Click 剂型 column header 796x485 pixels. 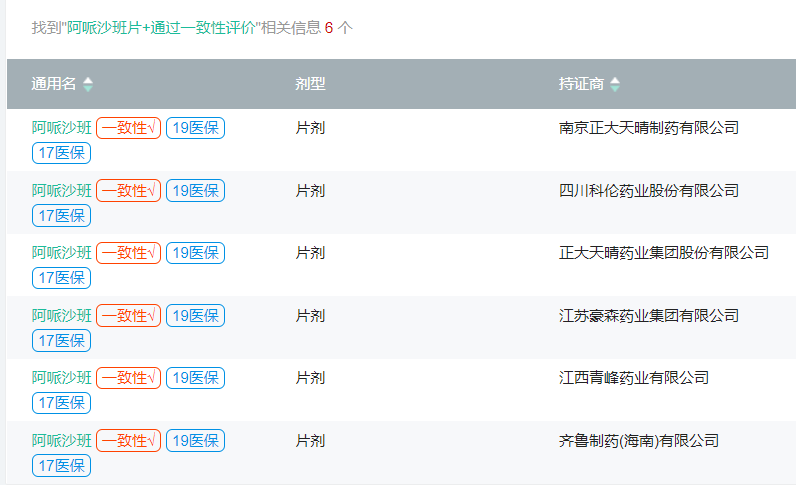(310, 84)
